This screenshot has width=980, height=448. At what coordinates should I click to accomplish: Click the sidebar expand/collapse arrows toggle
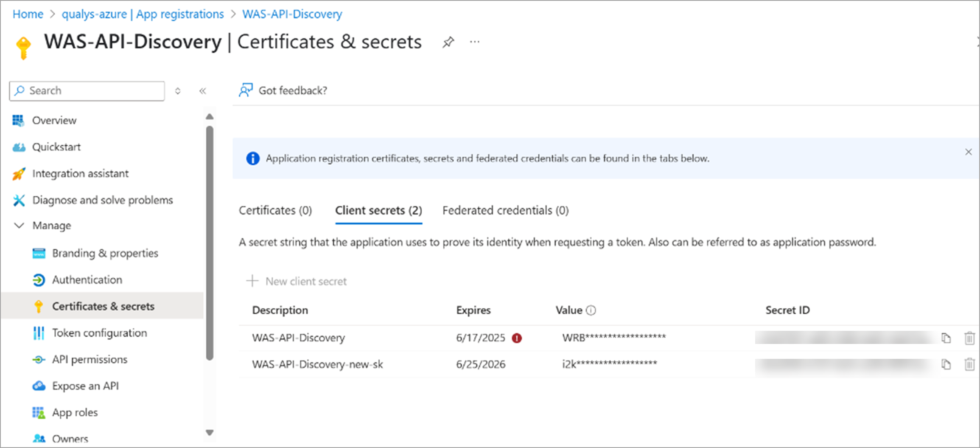[x=178, y=91]
